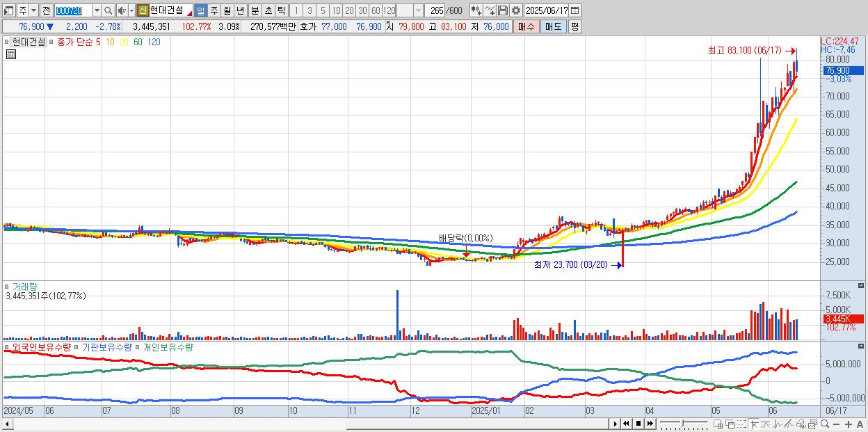
Task: Click the volume-profile cube icon in bottom toolbar
Action: (x=801, y=424)
